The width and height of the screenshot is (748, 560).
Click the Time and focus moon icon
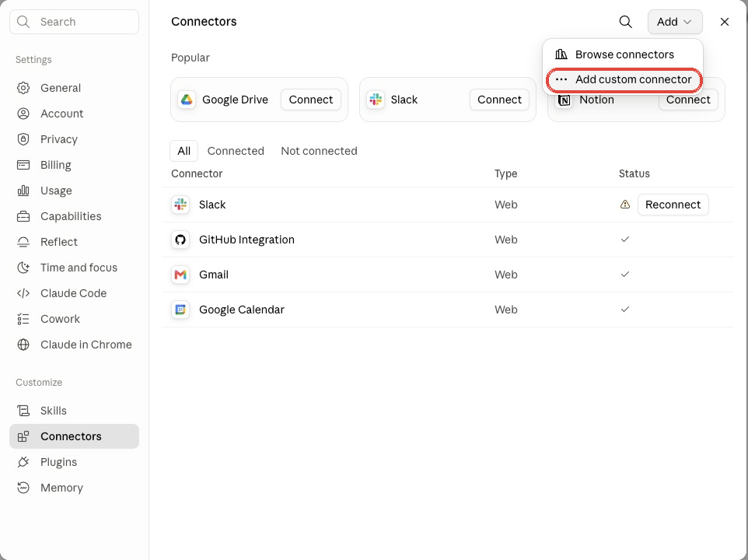pos(23,268)
